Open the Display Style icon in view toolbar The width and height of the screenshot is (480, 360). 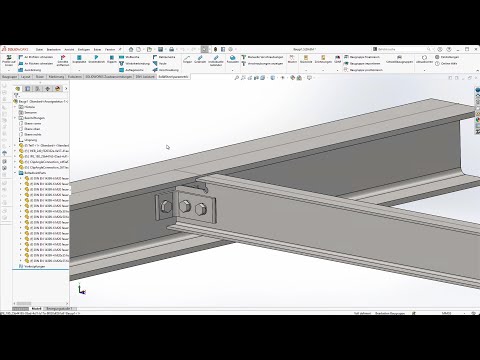coord(273,78)
